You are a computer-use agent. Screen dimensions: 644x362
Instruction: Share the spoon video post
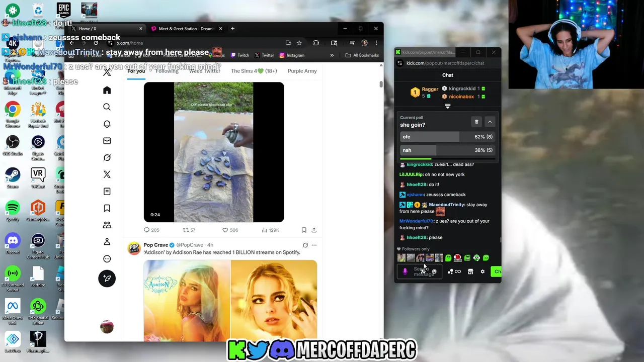pyautogui.click(x=314, y=230)
